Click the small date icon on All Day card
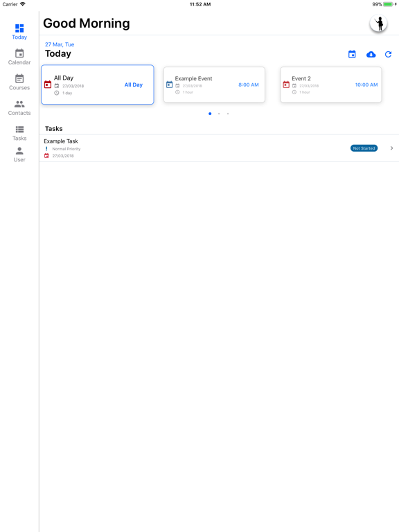 point(57,86)
